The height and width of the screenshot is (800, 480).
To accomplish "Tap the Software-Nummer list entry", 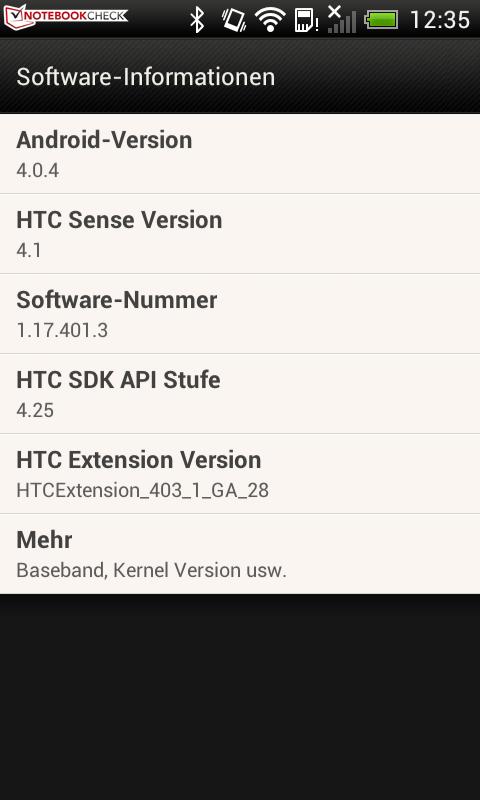I will point(240,314).
